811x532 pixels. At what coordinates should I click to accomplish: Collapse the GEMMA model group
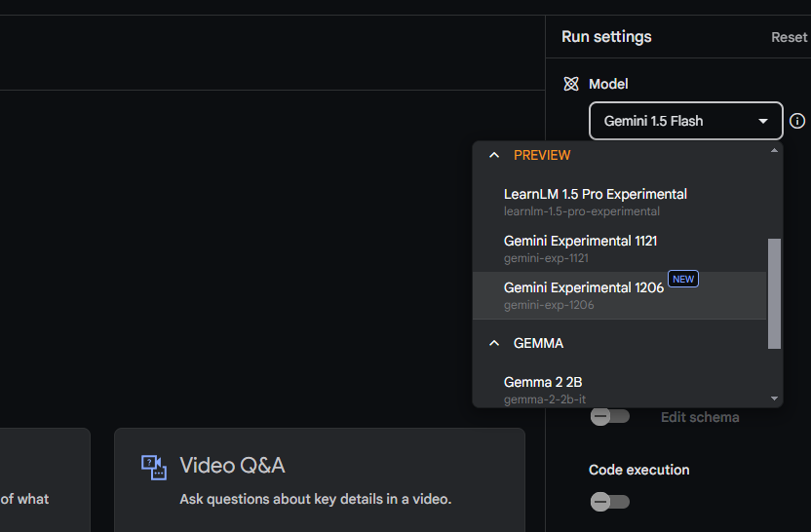click(494, 343)
